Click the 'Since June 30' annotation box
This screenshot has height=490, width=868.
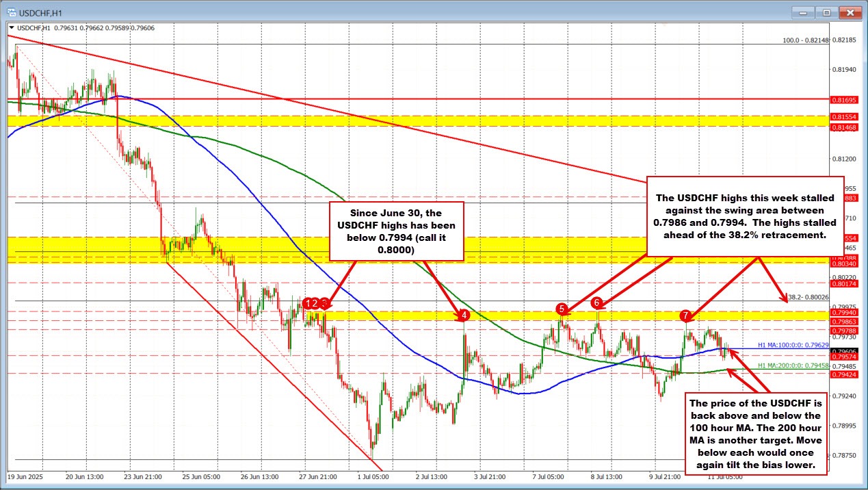396,231
